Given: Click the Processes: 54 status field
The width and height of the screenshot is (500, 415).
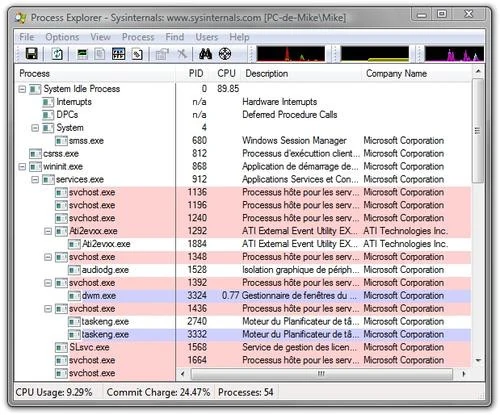Looking at the screenshot, I should coord(246,392).
